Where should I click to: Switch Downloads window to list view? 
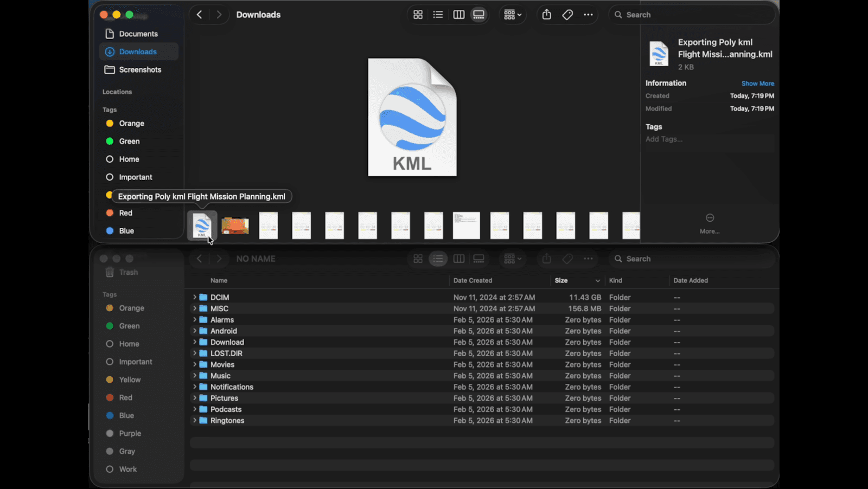pyautogui.click(x=438, y=15)
